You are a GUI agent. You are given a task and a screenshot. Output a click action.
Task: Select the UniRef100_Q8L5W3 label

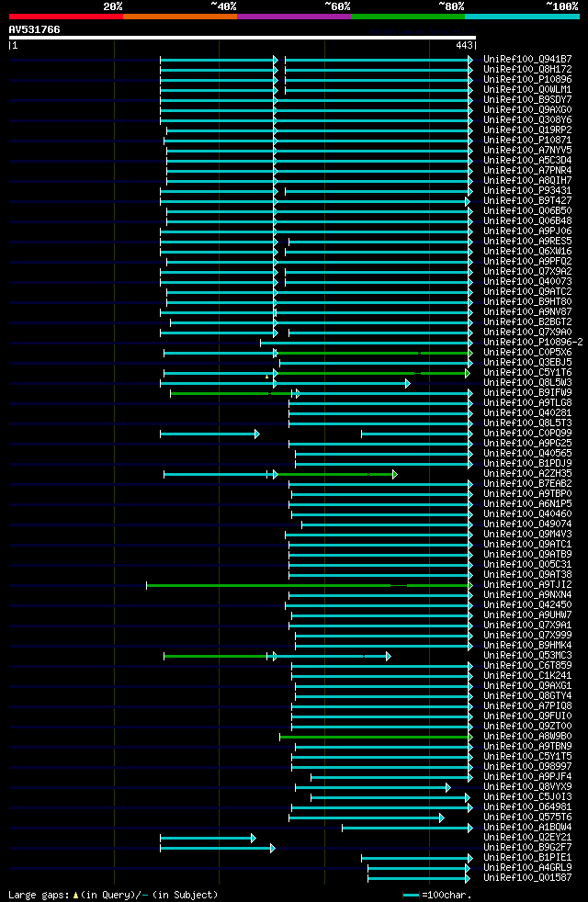click(527, 382)
